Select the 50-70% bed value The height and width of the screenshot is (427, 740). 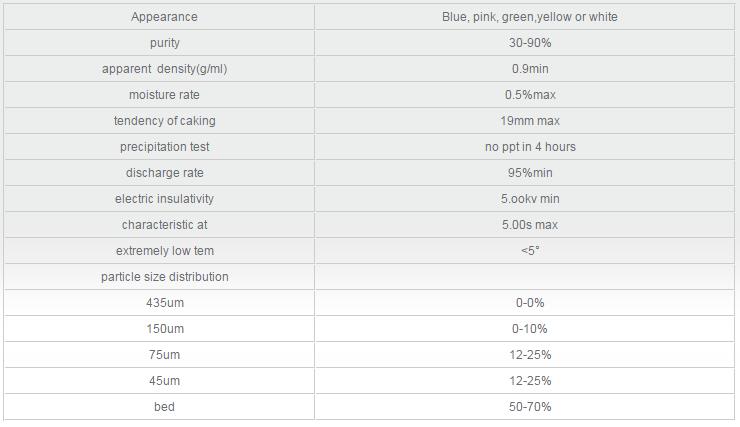530,406
